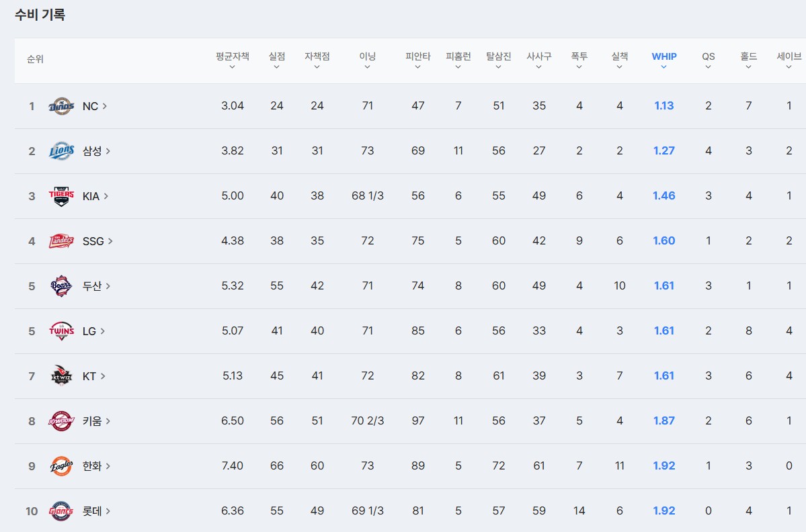806x532 pixels.
Task: Sort by 피홈런 column header
Action: pos(458,60)
